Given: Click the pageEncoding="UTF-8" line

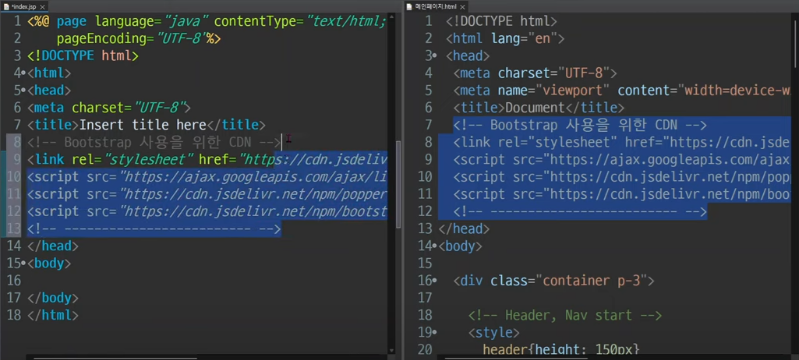Looking at the screenshot, I should pyautogui.click(x=139, y=39).
